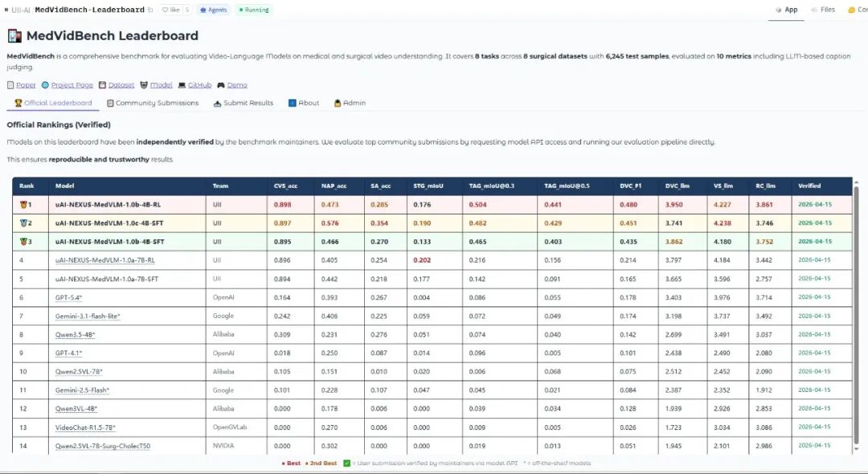Open uAI-NEXUS-MedVLM-1.0c-4B-SFT model link
The image size is (868, 474).
tap(109, 223)
